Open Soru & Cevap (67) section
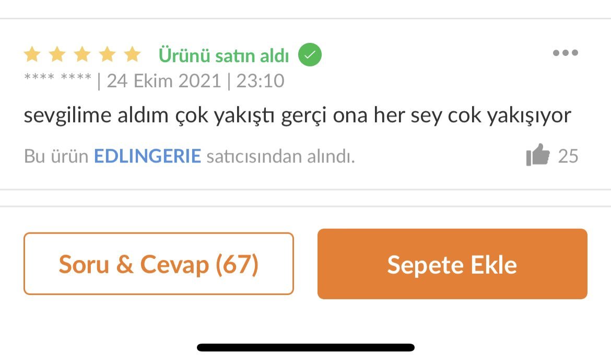Screen dimensions: 611x364 click(159, 264)
